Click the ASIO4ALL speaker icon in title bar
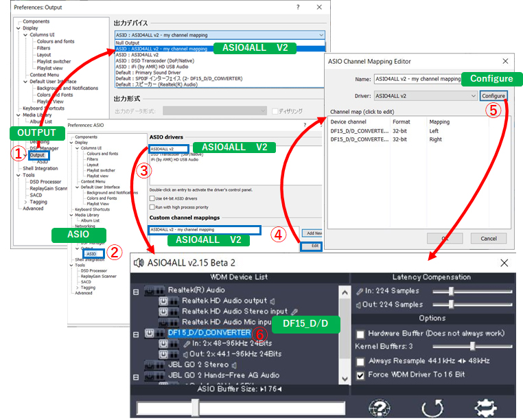 [x=139, y=262]
